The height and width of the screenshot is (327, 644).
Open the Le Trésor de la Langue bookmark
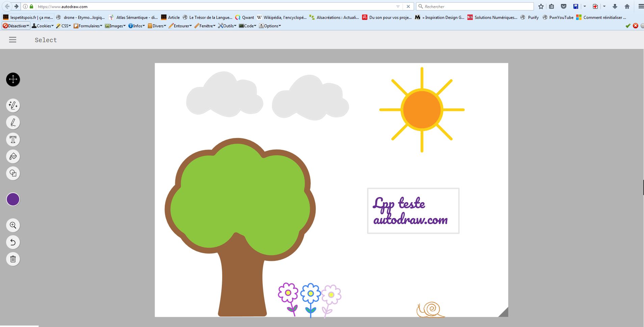(x=207, y=17)
